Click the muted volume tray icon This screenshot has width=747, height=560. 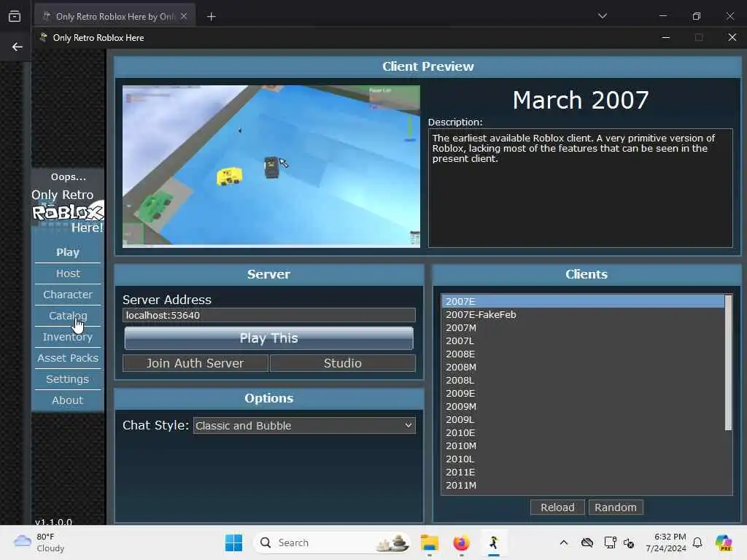point(629,542)
